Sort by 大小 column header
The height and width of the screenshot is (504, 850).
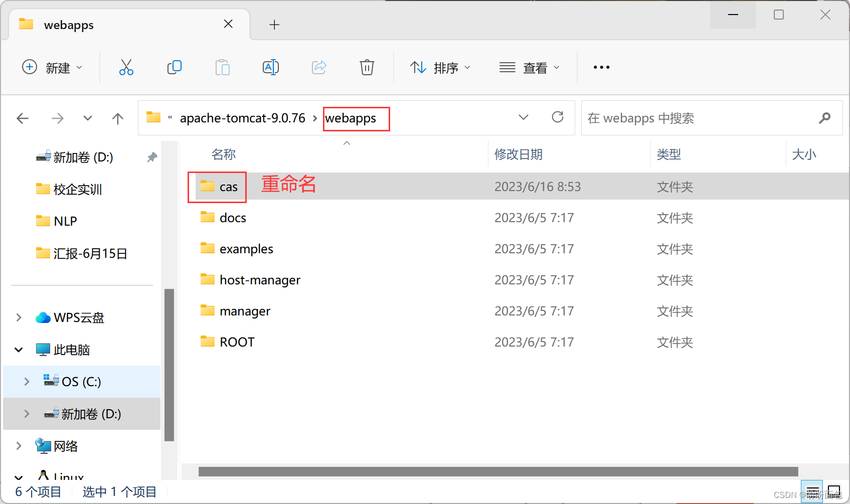(x=804, y=154)
